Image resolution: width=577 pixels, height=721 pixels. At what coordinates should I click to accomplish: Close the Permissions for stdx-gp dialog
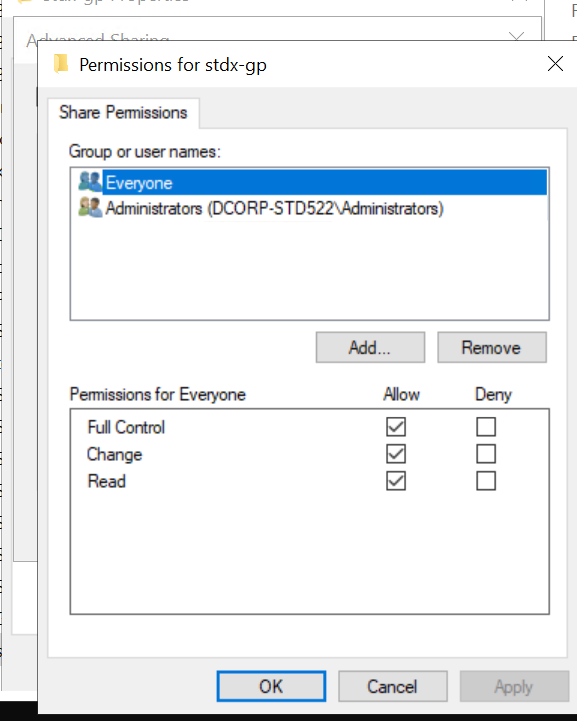pos(555,64)
